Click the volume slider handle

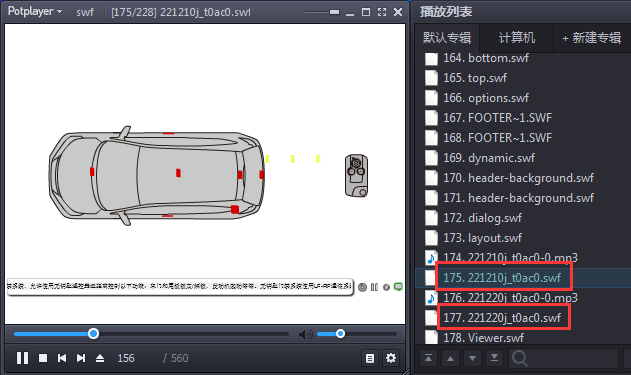[x=340, y=334]
